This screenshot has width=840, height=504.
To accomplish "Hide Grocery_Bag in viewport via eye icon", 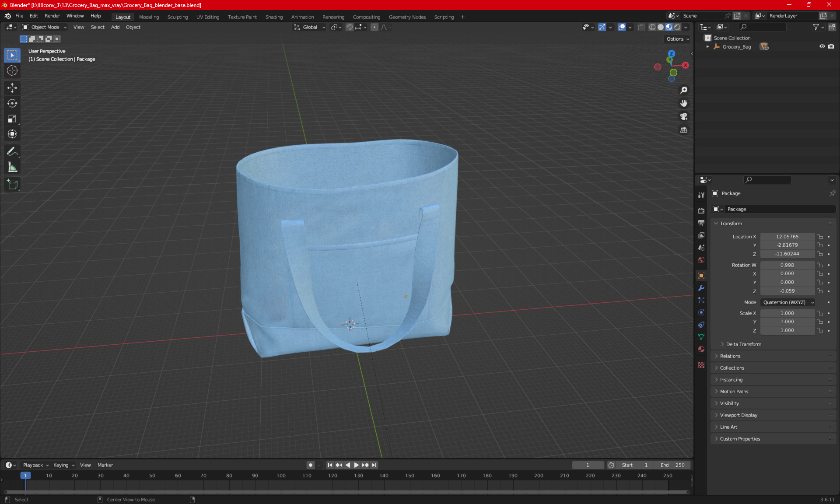I will click(822, 46).
